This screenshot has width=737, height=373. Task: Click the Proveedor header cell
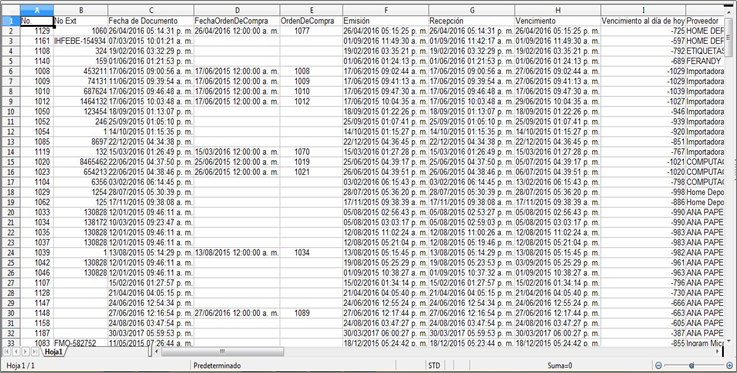coord(705,21)
